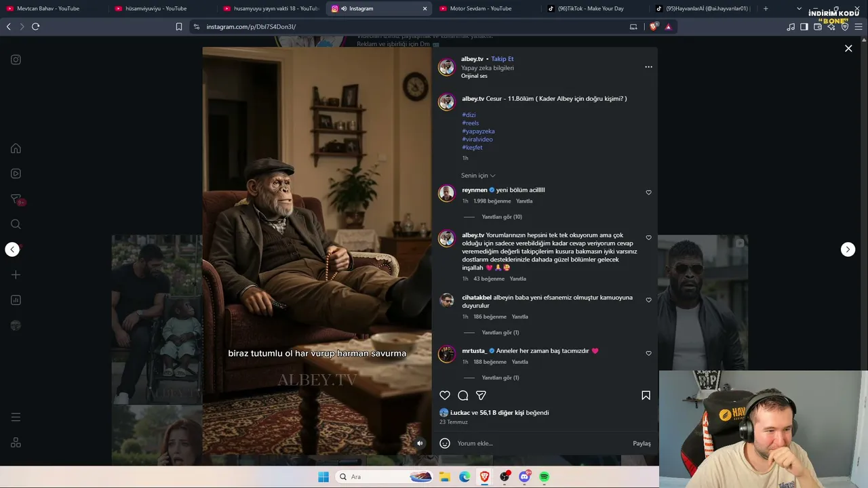Screen dimensions: 868x488
Task: Open the #reels hashtag
Action: pyautogui.click(x=471, y=123)
